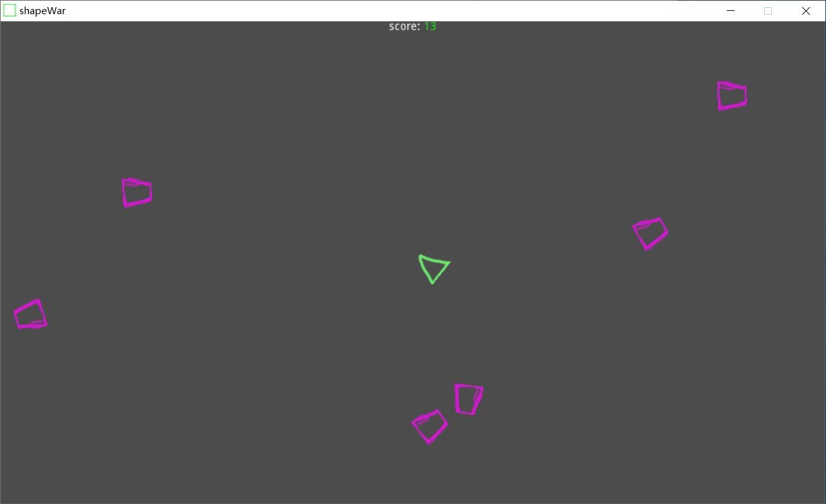Screen dimensions: 826x504
Task: Minimize the shapeWar window
Action: point(731,11)
